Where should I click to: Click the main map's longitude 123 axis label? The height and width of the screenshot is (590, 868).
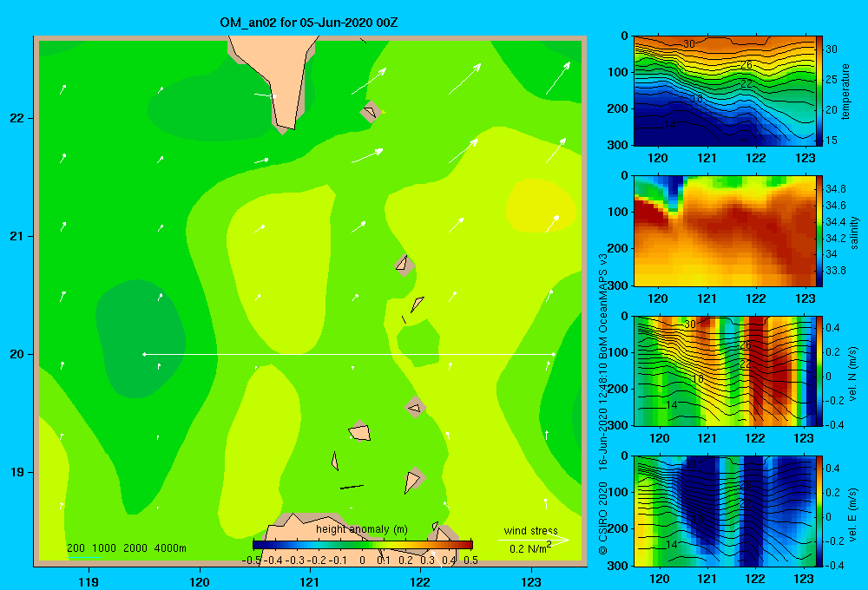click(x=531, y=581)
